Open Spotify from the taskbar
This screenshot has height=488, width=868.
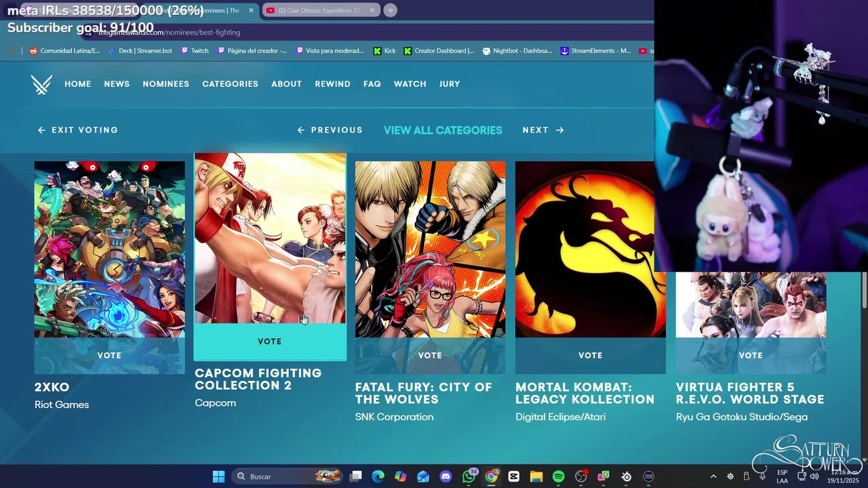point(558,476)
